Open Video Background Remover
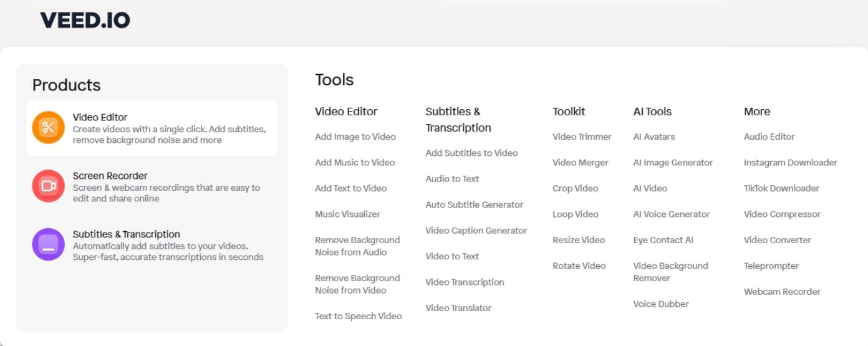The image size is (868, 346). 670,272
